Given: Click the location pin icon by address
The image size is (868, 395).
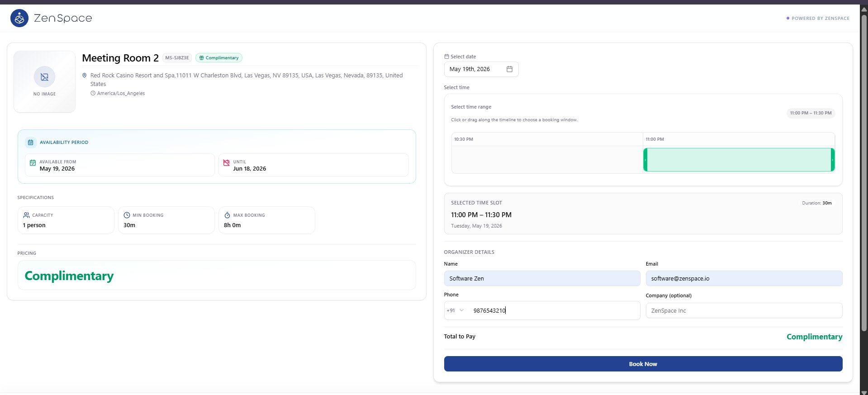Looking at the screenshot, I should pyautogui.click(x=84, y=76).
